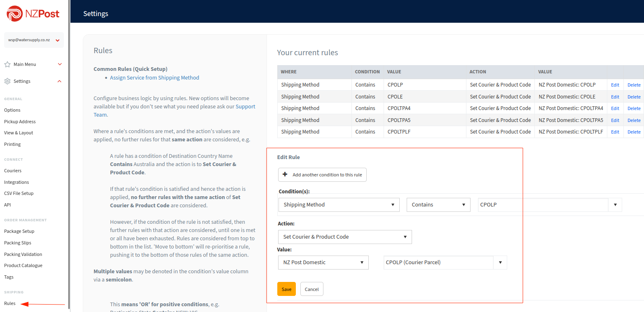Click the Settings gear icon
Screen dimensions: 644x312
tap(7, 81)
